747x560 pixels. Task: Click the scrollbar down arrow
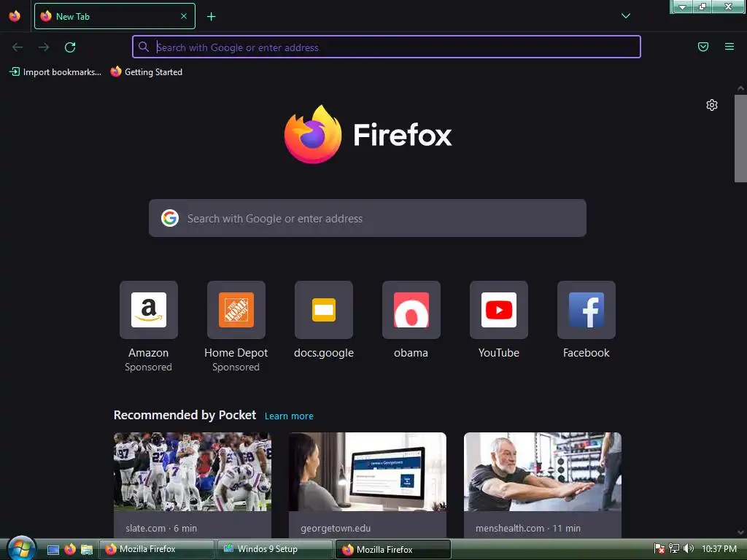pyautogui.click(x=740, y=532)
